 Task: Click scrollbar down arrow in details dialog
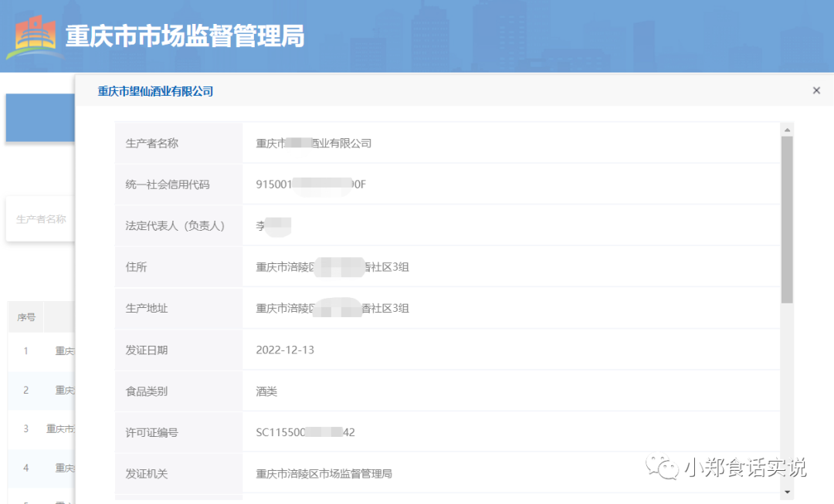(787, 492)
